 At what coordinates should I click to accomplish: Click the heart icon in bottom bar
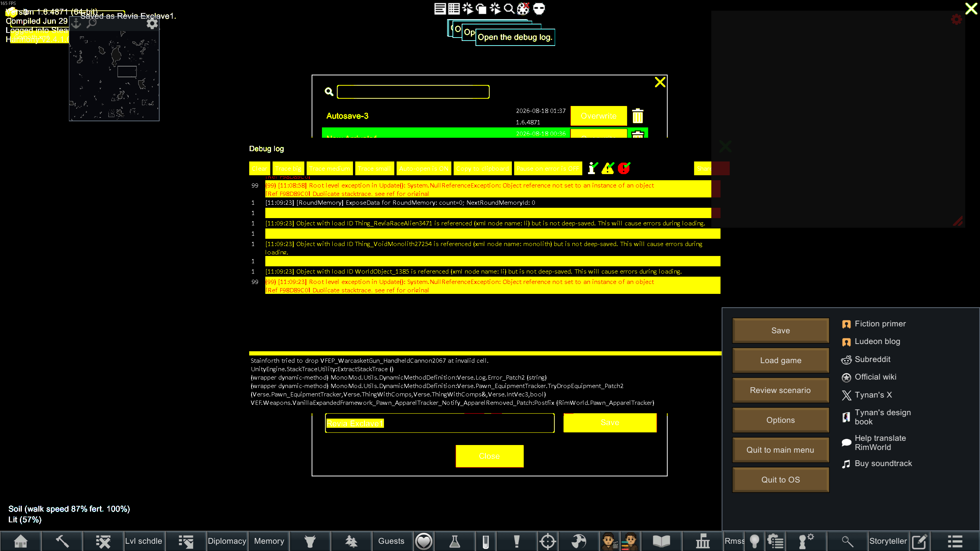click(x=424, y=541)
